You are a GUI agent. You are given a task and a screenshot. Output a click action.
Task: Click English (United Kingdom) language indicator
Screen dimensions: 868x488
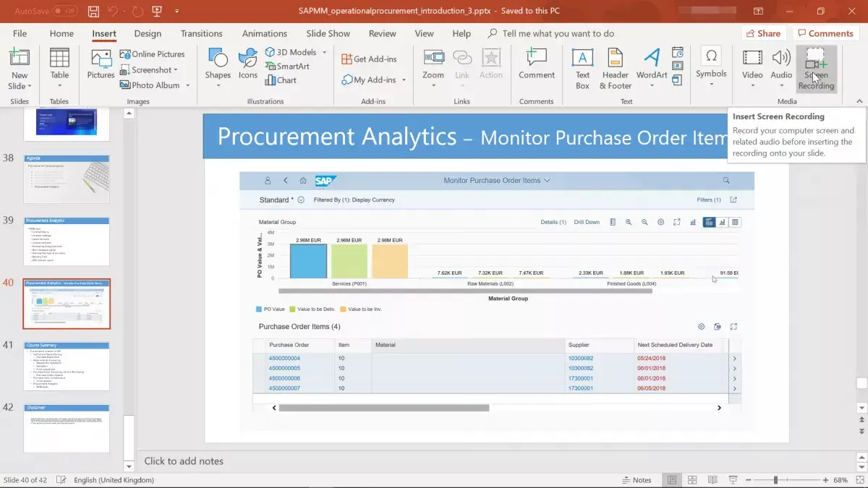[x=114, y=480]
